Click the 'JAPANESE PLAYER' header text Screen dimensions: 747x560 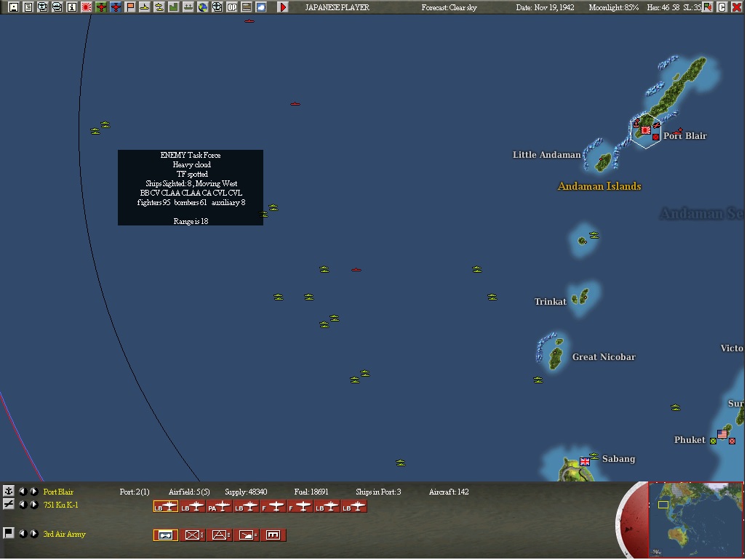[x=337, y=7]
